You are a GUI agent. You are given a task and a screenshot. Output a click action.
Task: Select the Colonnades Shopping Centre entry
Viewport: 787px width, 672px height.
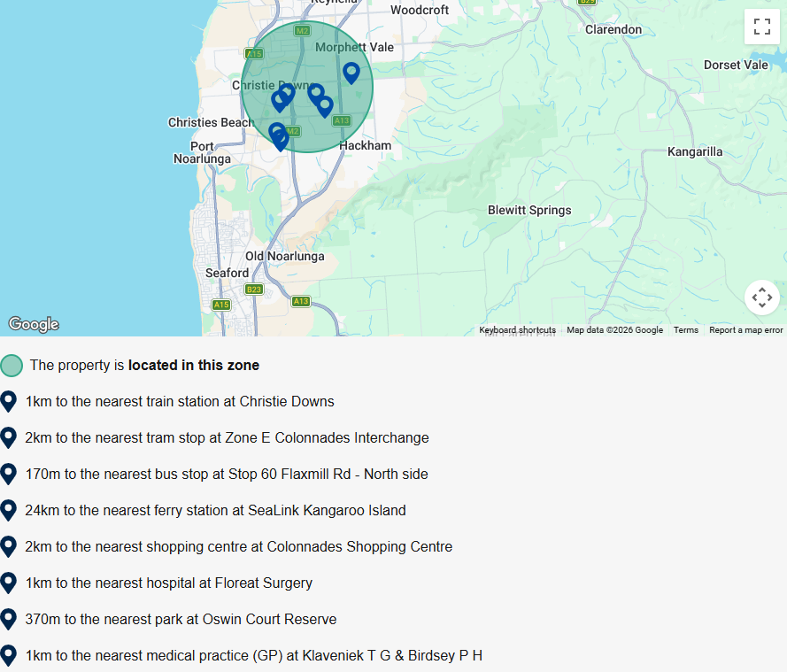click(239, 546)
